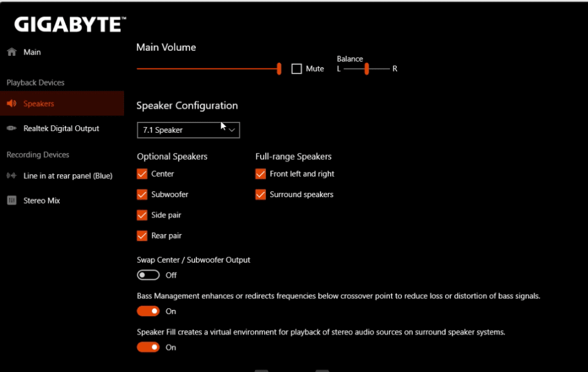The image size is (588, 372).
Task: Click the GIGABYTE logo
Action: 70,24
